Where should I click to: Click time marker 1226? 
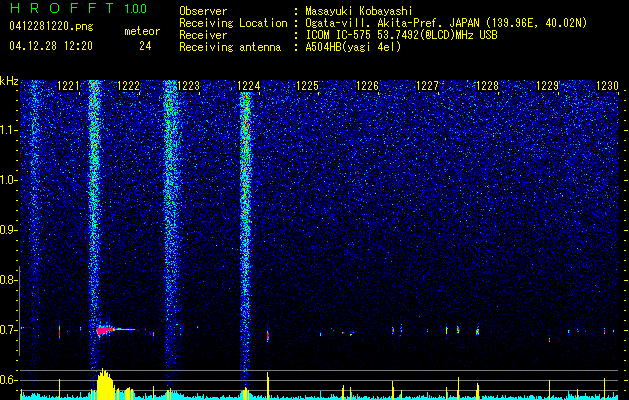[368, 86]
